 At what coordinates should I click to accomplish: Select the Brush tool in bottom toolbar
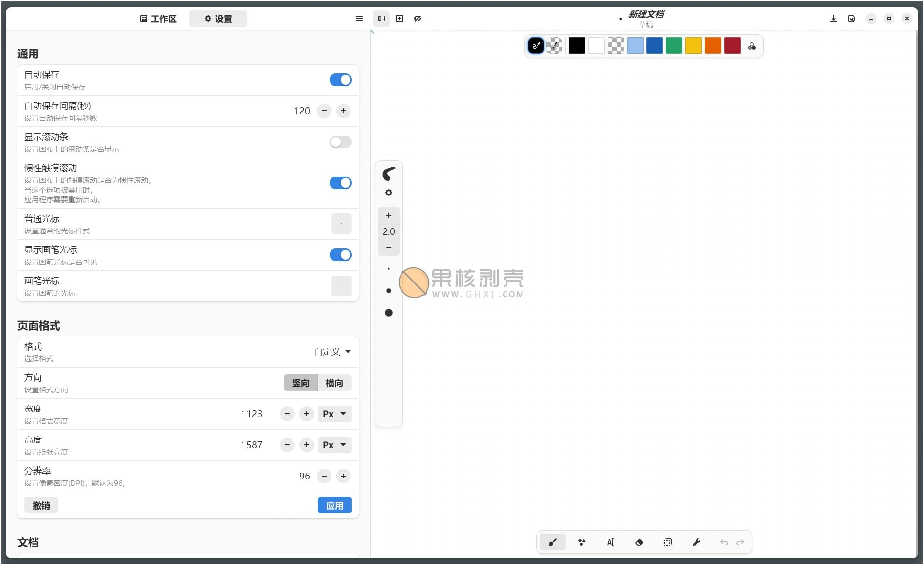pos(552,542)
